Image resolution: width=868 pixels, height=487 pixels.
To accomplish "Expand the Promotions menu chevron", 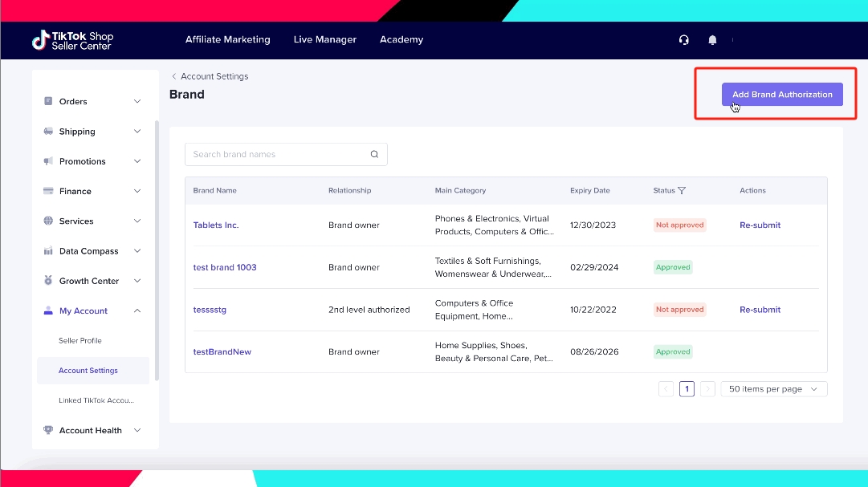I will (x=137, y=161).
